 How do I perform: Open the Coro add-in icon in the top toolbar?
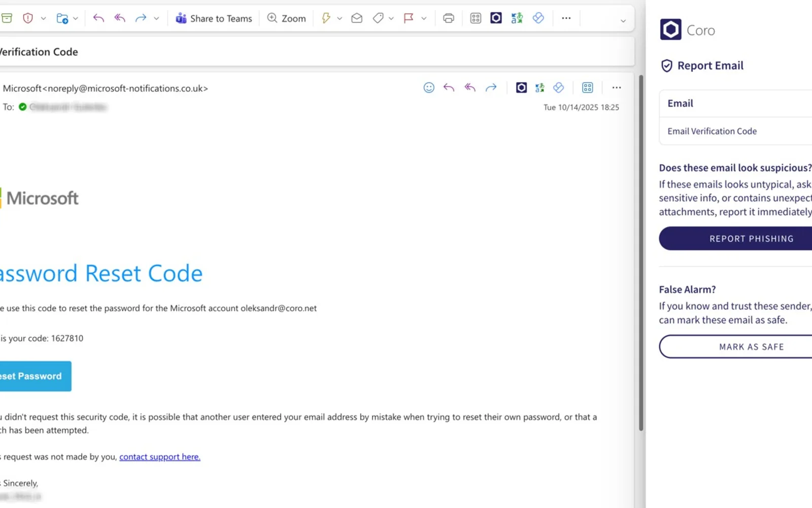tap(496, 18)
